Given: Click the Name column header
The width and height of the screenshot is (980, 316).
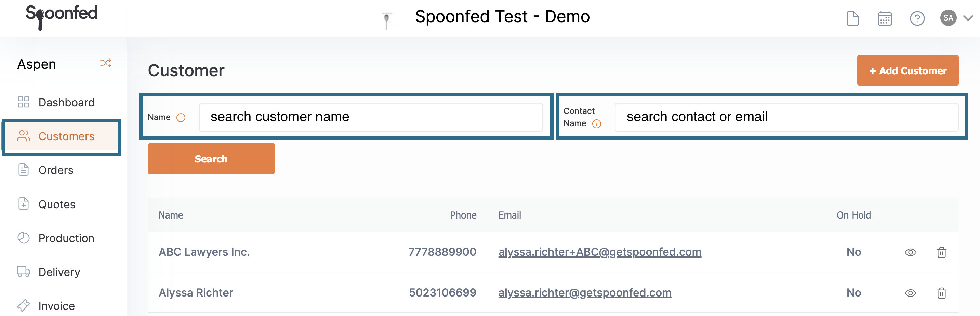Looking at the screenshot, I should coord(171,215).
